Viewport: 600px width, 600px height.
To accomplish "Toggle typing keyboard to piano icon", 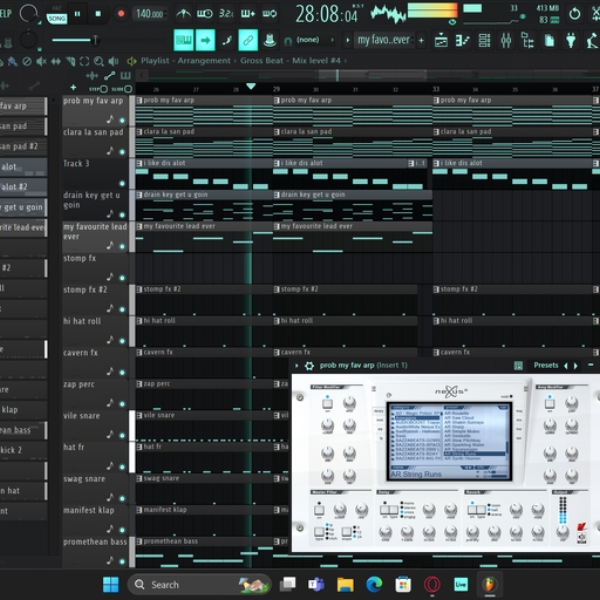I will [183, 40].
